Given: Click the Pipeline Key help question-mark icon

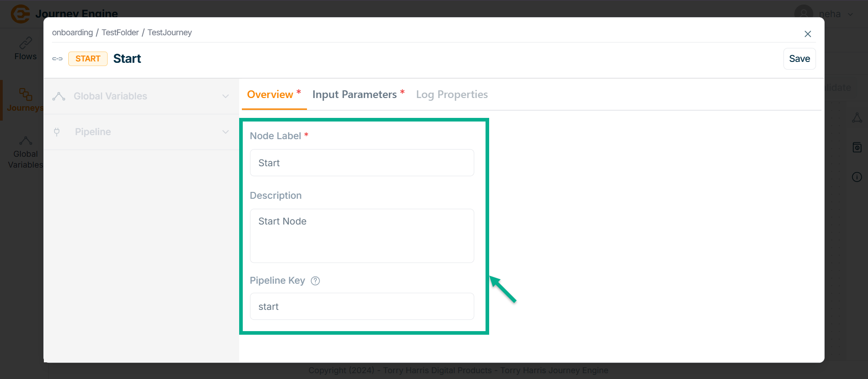Looking at the screenshot, I should click(x=316, y=281).
